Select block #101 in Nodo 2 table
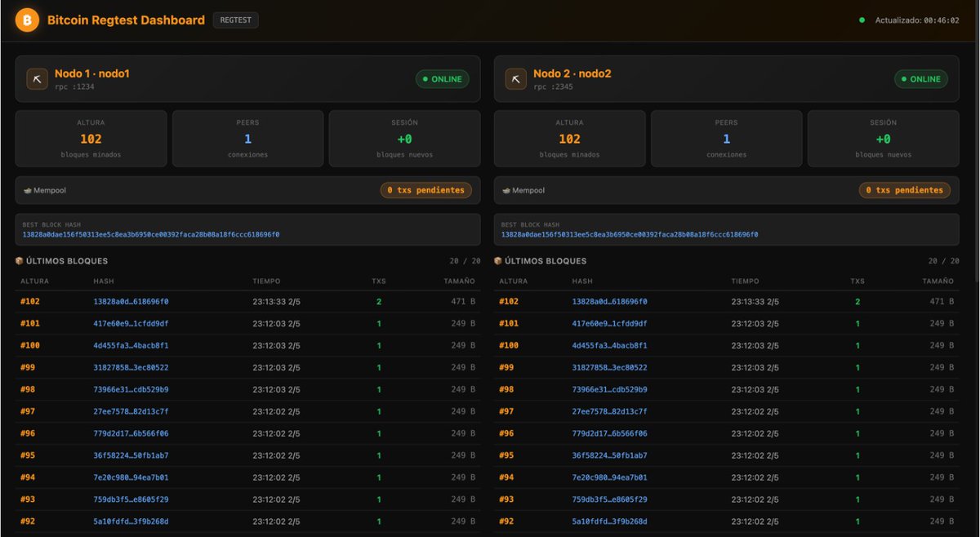980x537 pixels. (508, 323)
